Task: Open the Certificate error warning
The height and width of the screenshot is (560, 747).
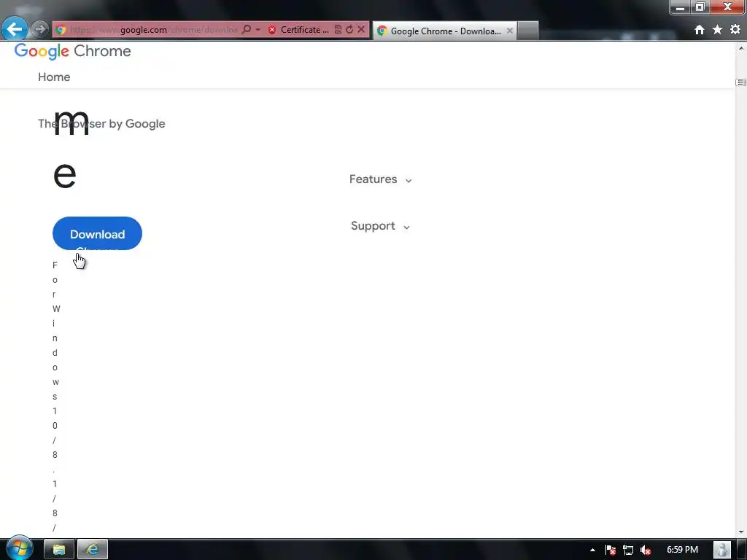Action: click(x=298, y=29)
